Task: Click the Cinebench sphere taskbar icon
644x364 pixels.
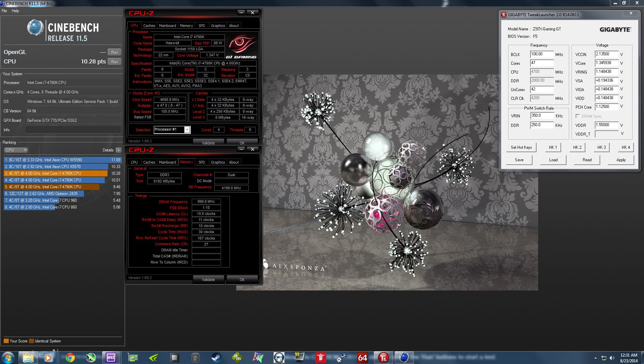Action: click(x=404, y=358)
